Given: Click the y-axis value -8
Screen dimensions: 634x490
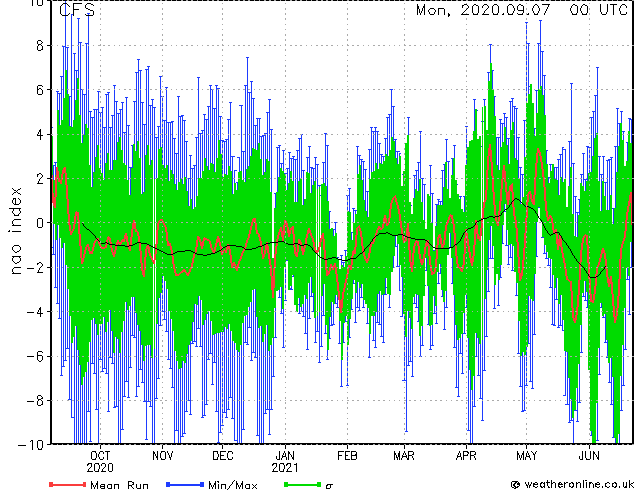Looking at the screenshot, I should coord(35,400).
